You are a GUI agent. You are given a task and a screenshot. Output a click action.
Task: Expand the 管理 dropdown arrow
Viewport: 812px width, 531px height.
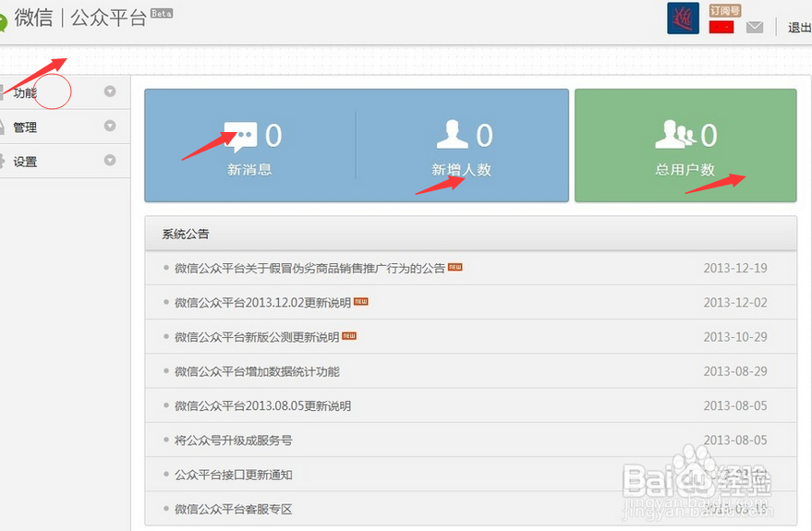coord(110,126)
